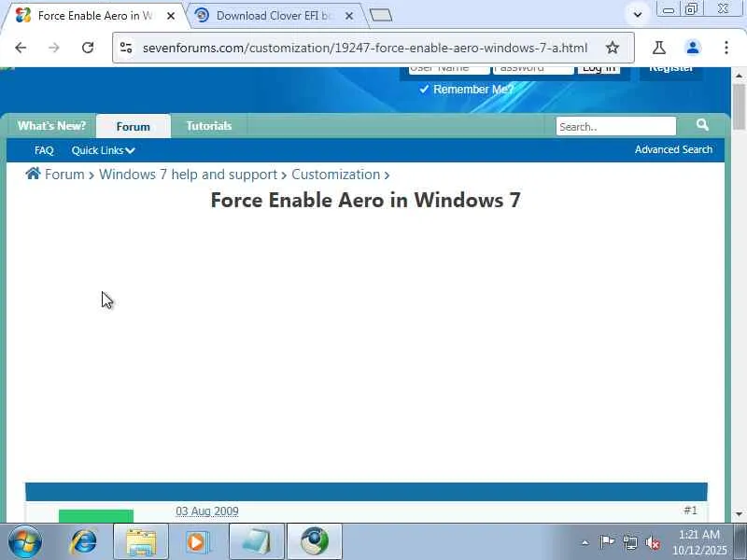Show hidden system tray icons
Screen dimensions: 747x560
585,542
